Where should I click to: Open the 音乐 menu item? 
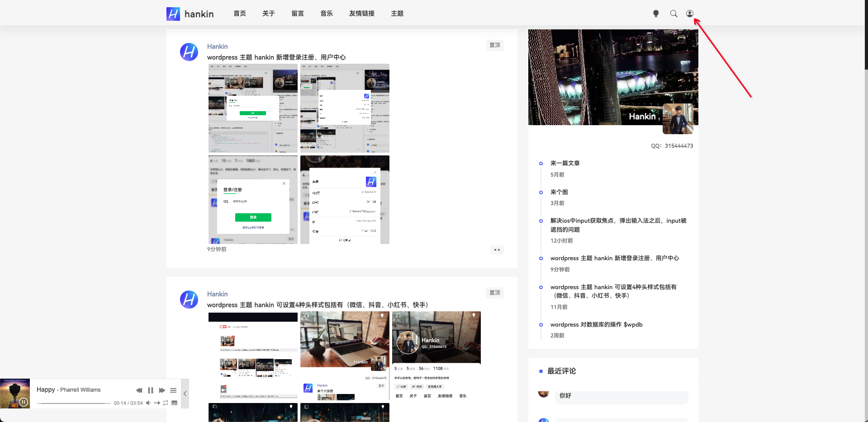[327, 14]
